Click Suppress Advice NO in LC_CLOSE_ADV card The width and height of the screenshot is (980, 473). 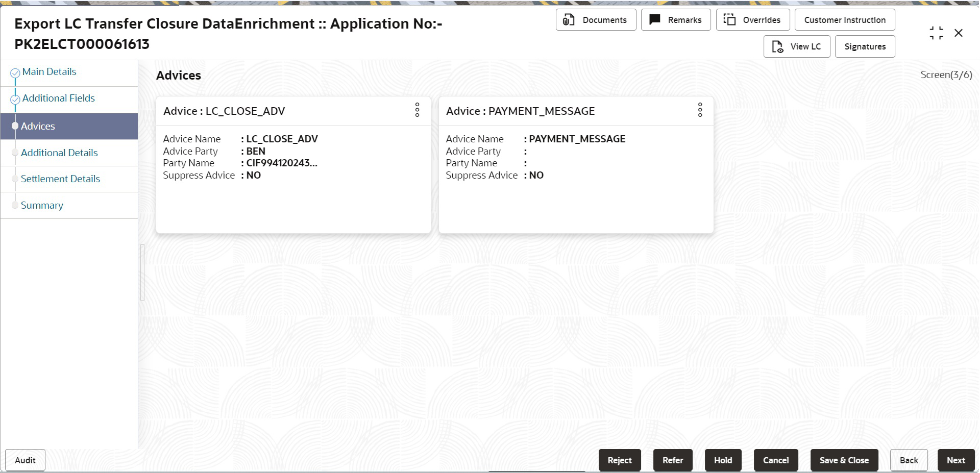[x=254, y=176]
